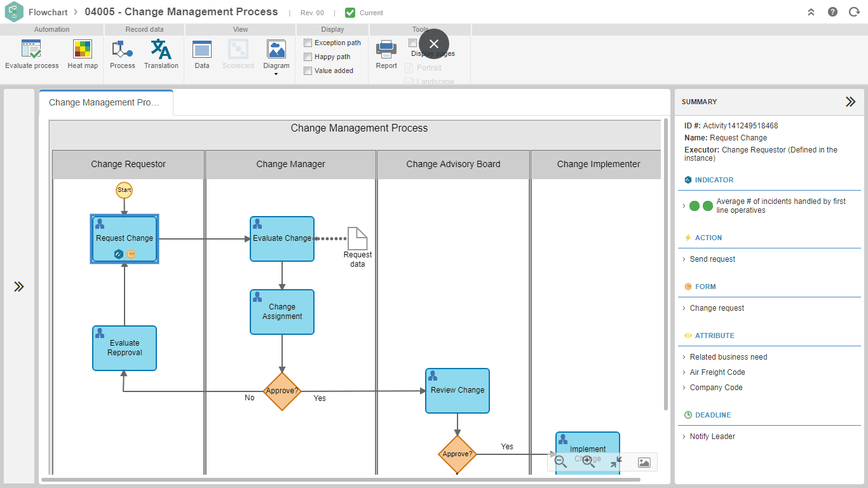The width and height of the screenshot is (868, 488).
Task: Open the Process record data
Action: [x=122, y=54]
